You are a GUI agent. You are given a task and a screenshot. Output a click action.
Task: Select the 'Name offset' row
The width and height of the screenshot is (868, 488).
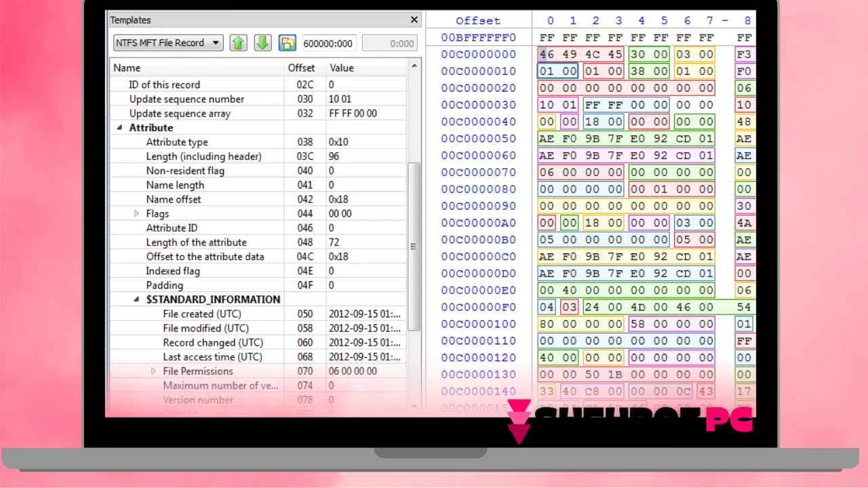[x=258, y=199]
